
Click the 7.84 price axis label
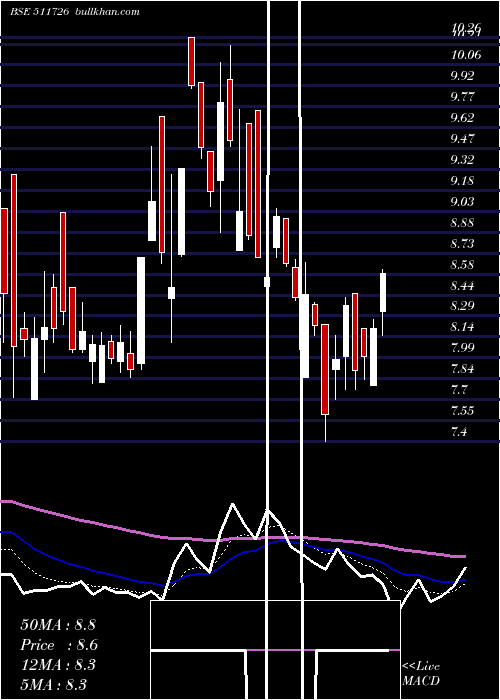coord(462,369)
